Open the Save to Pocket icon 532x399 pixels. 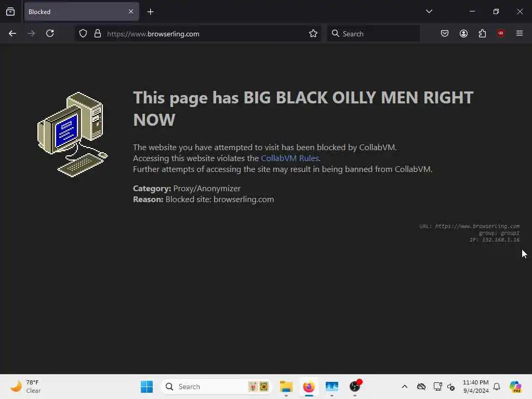pos(445,34)
